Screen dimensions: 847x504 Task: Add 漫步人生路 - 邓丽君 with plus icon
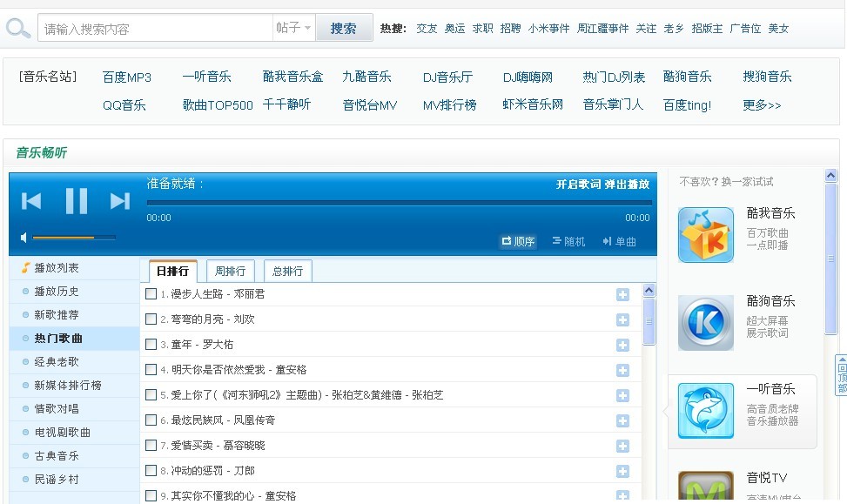[622, 294]
